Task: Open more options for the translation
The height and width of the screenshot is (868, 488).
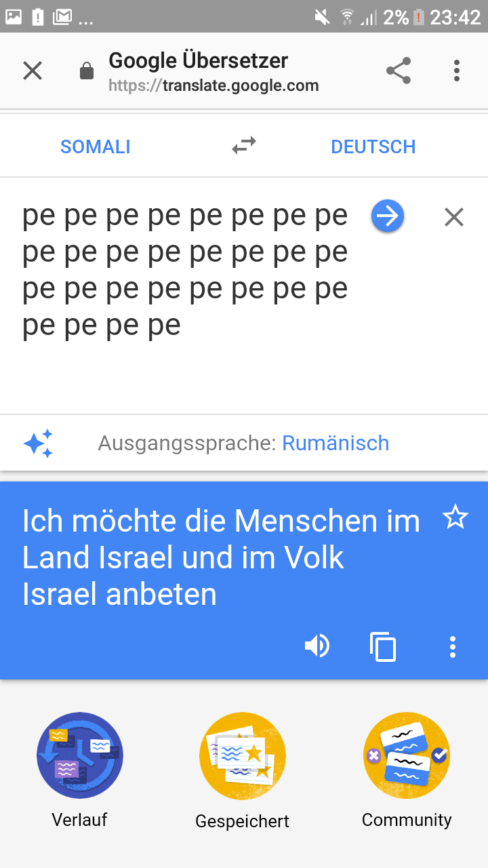Action: (453, 646)
